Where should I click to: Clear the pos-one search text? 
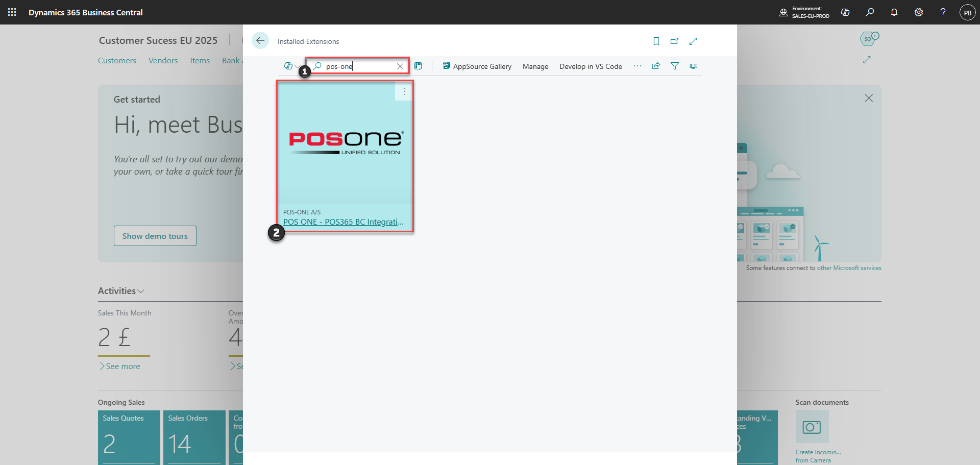coord(400,66)
